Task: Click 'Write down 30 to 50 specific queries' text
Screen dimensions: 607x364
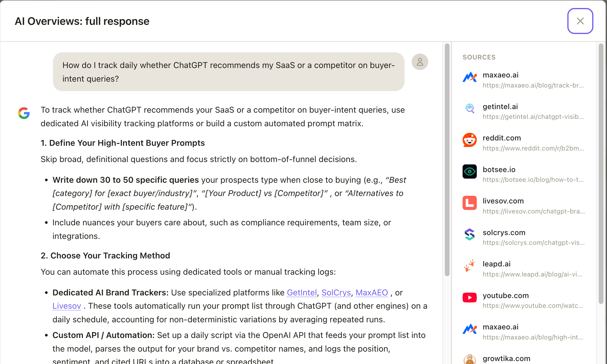Action: tap(125, 180)
